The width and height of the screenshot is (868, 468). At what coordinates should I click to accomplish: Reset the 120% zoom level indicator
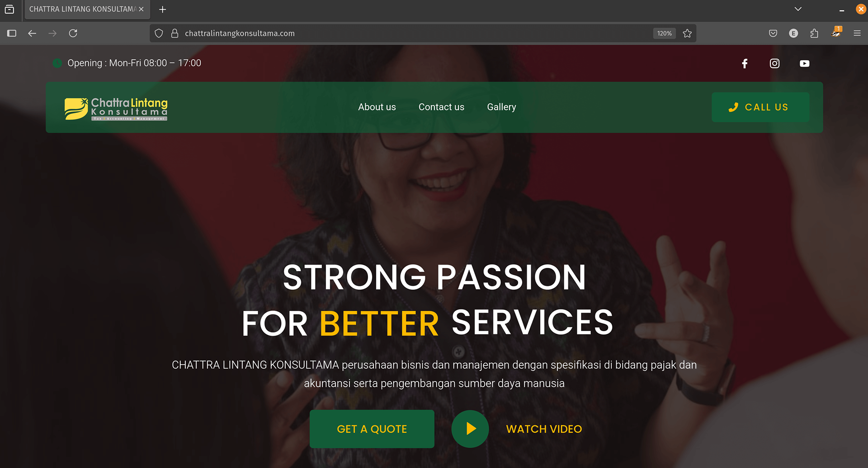(x=664, y=33)
